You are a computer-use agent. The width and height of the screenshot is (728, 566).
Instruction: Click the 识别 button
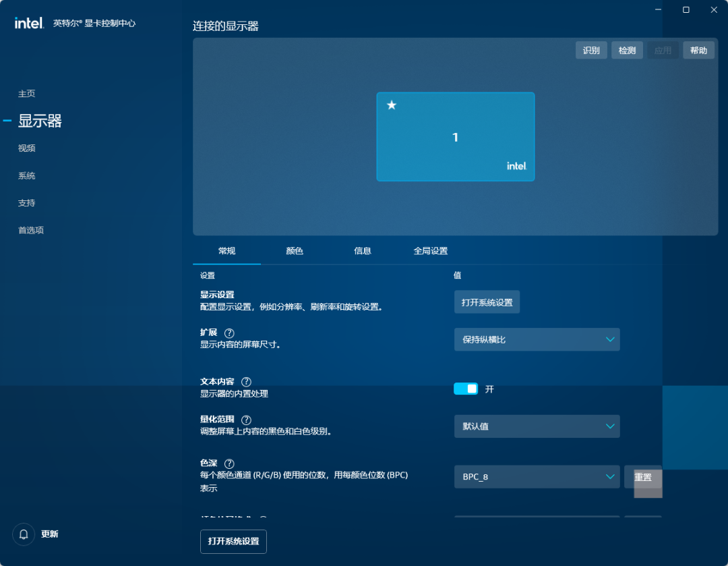[591, 49]
